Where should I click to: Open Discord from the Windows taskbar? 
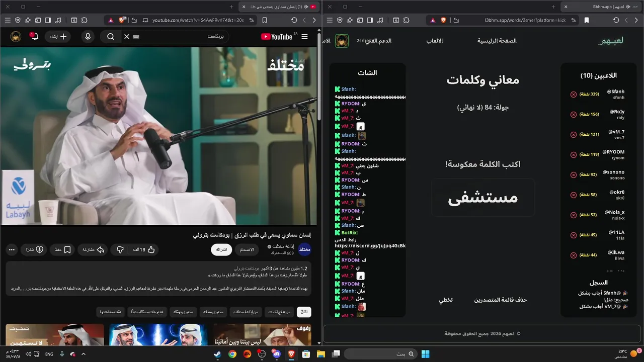coord(276,354)
